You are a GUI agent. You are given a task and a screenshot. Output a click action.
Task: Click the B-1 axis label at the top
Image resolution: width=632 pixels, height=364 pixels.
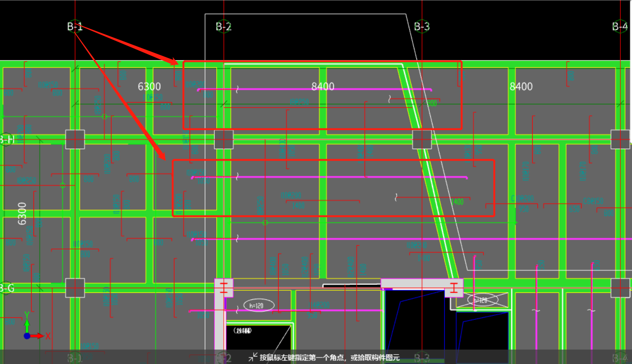coord(75,27)
